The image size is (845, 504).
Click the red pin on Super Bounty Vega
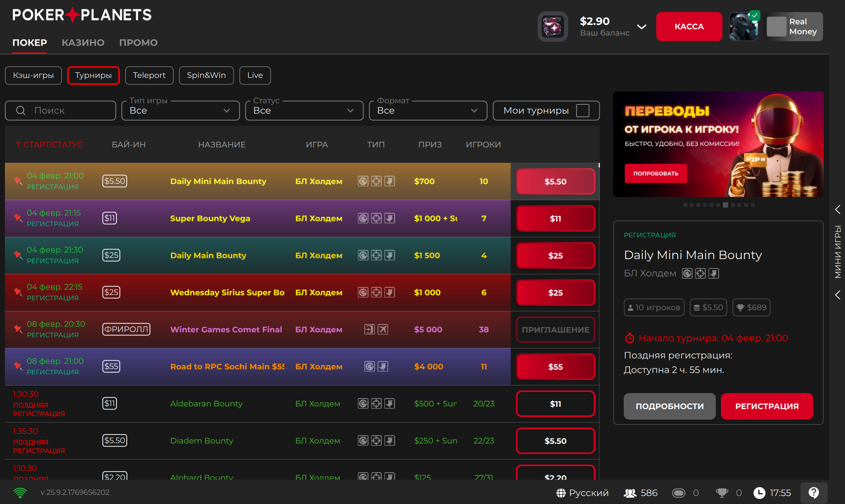18,218
